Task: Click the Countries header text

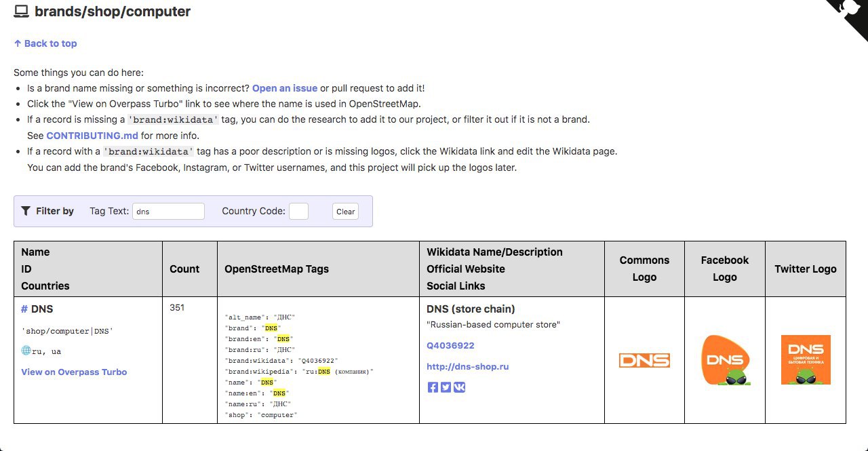Action: (x=45, y=286)
